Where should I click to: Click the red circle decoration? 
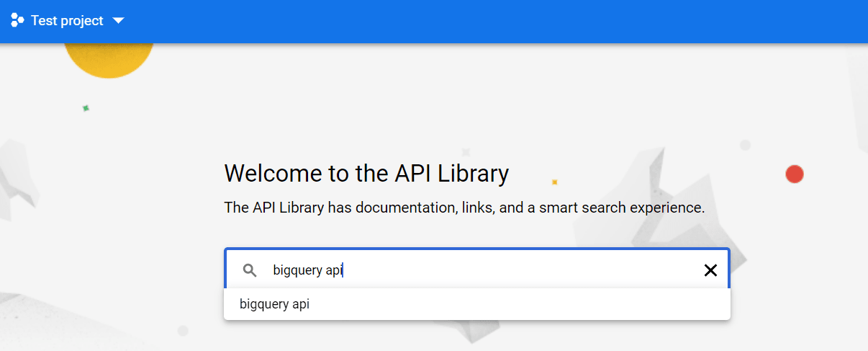point(795,174)
